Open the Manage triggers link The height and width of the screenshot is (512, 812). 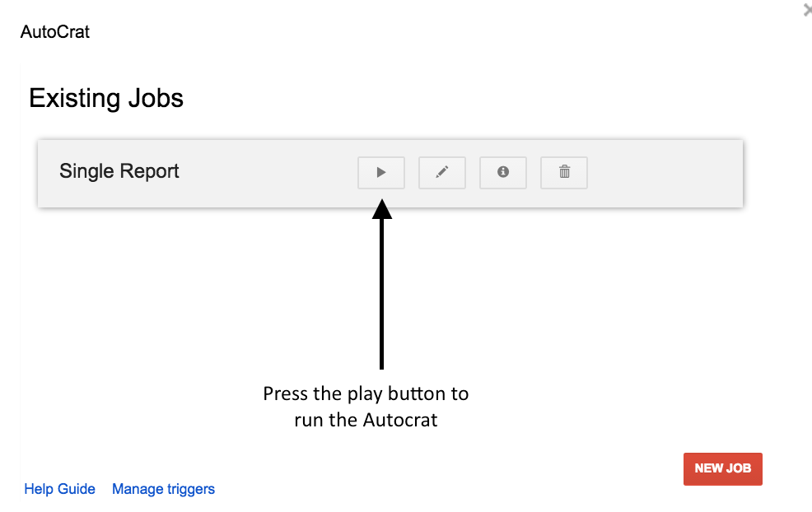tap(163, 489)
